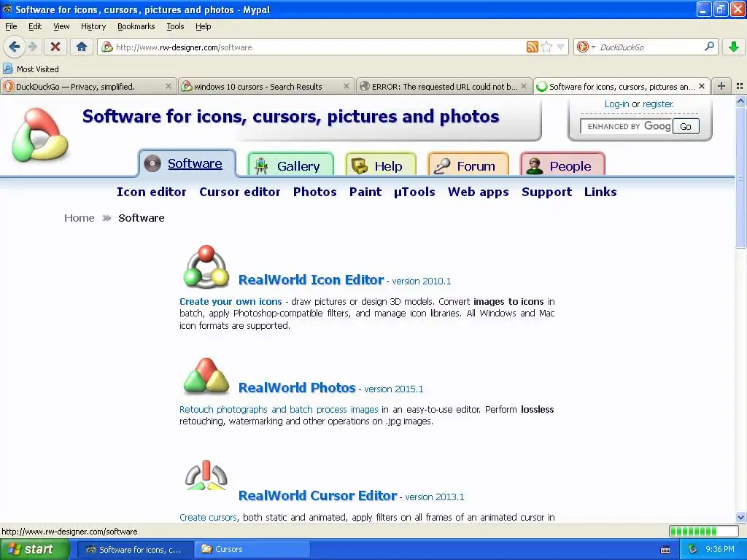The height and width of the screenshot is (560, 747).
Task: Open the Web apps submenu link
Action: (479, 192)
